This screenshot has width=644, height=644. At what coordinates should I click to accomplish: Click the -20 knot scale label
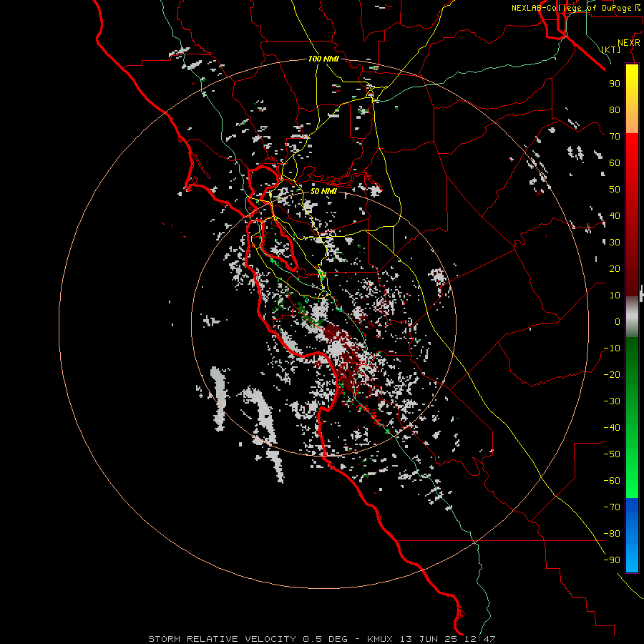(612, 374)
